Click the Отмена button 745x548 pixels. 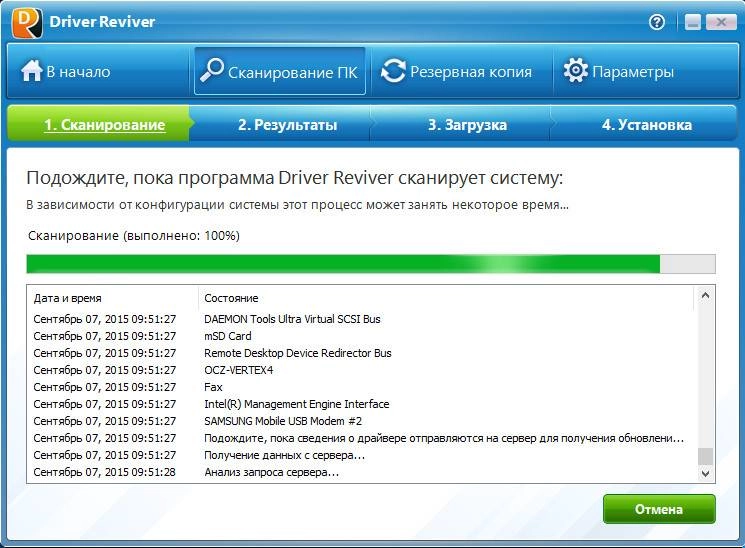(x=659, y=509)
